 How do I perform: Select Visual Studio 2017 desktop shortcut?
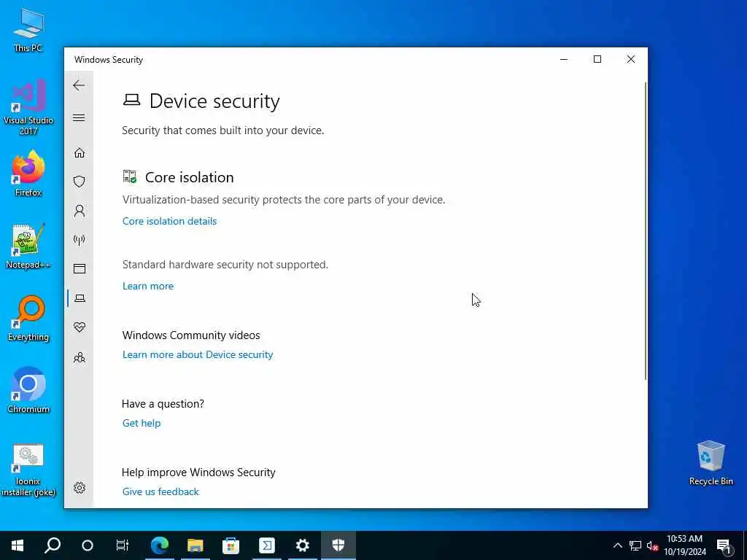(x=28, y=108)
